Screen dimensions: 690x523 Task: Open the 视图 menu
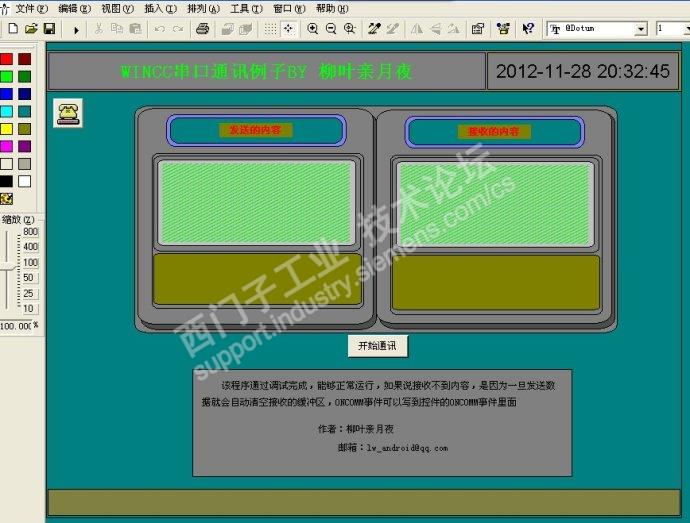[x=117, y=8]
